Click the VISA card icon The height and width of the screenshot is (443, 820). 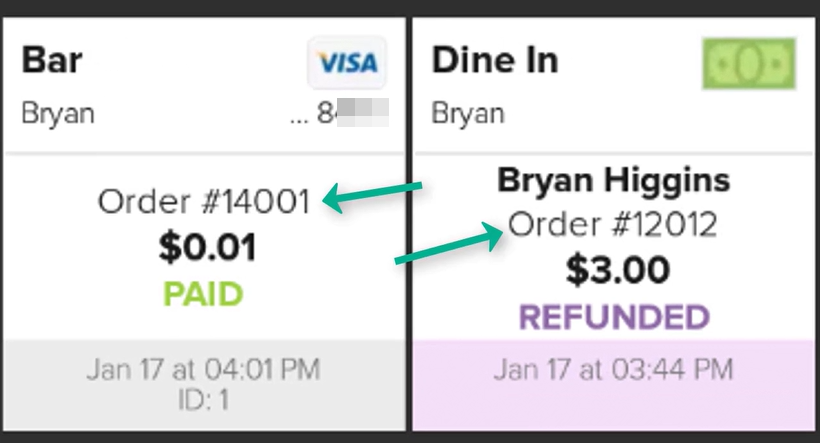click(347, 63)
